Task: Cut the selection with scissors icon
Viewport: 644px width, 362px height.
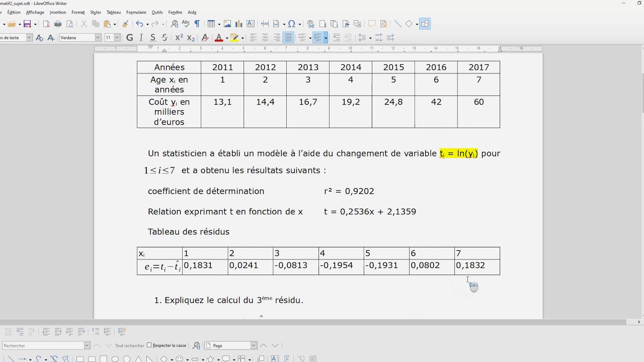Action: click(x=84, y=24)
